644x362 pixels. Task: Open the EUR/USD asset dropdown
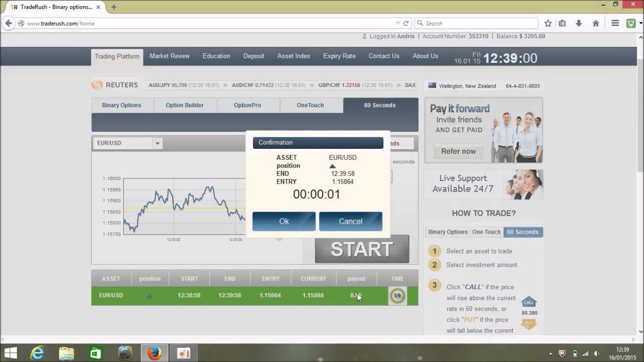click(x=127, y=143)
